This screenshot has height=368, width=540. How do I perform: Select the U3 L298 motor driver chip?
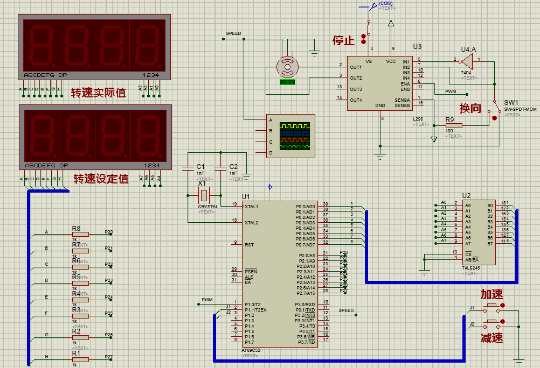click(x=380, y=83)
